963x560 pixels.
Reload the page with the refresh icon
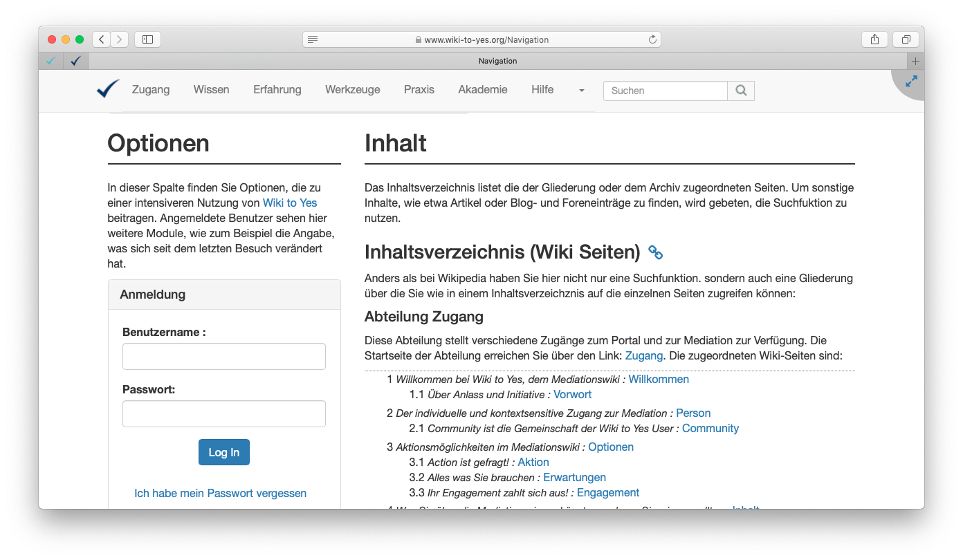(652, 39)
